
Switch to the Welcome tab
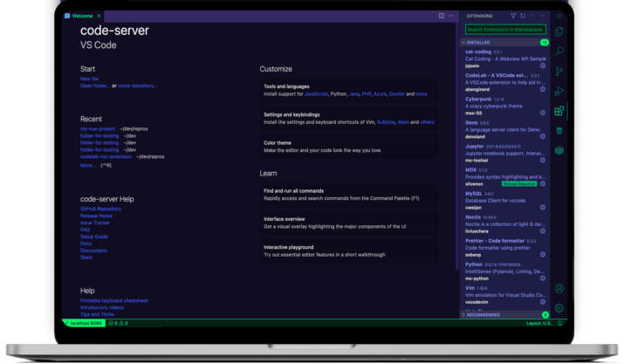82,16
